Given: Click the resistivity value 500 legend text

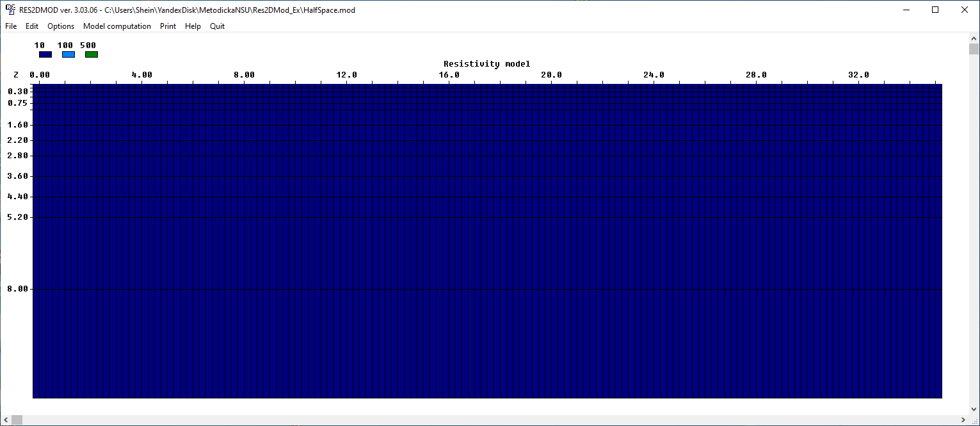Looking at the screenshot, I should point(88,45).
